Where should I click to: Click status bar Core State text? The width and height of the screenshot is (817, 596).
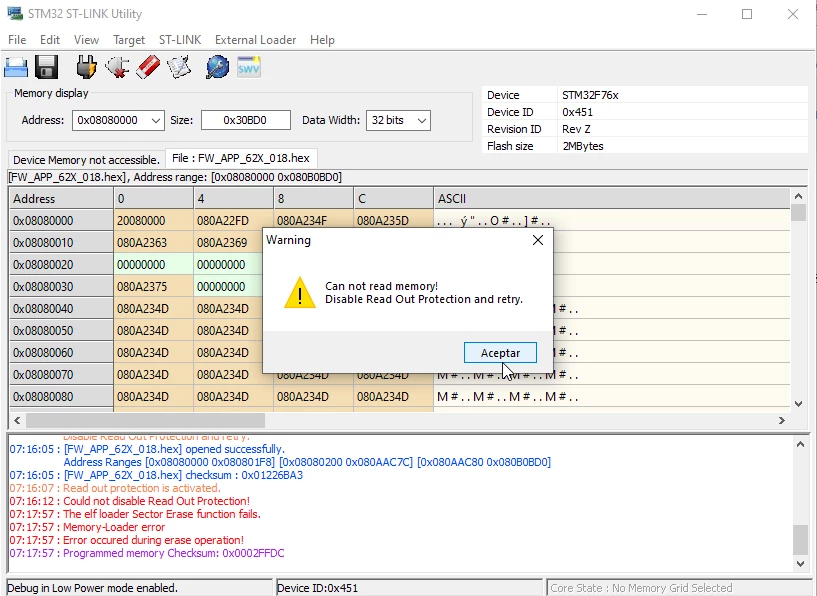pos(641,588)
